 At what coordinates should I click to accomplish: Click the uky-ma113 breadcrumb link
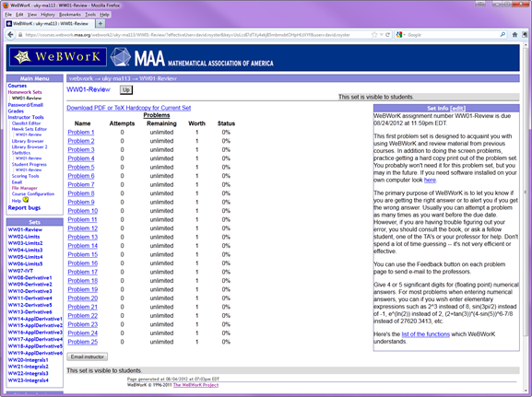(116, 78)
